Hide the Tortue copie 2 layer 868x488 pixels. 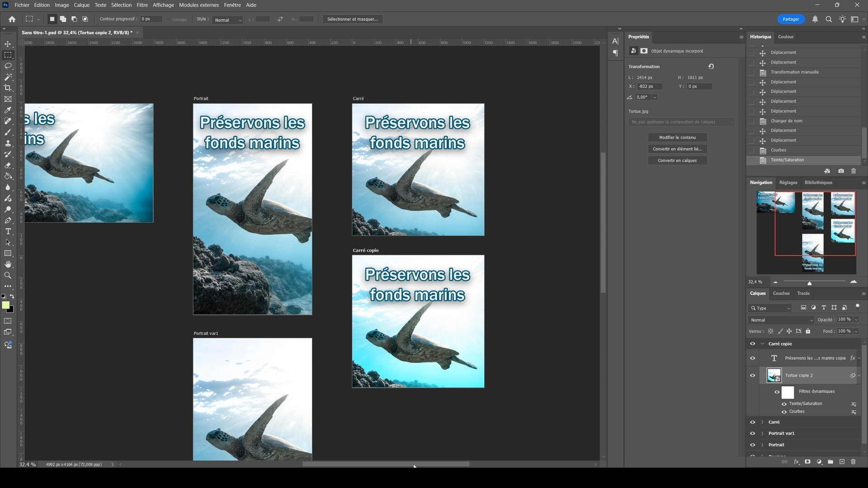point(752,375)
